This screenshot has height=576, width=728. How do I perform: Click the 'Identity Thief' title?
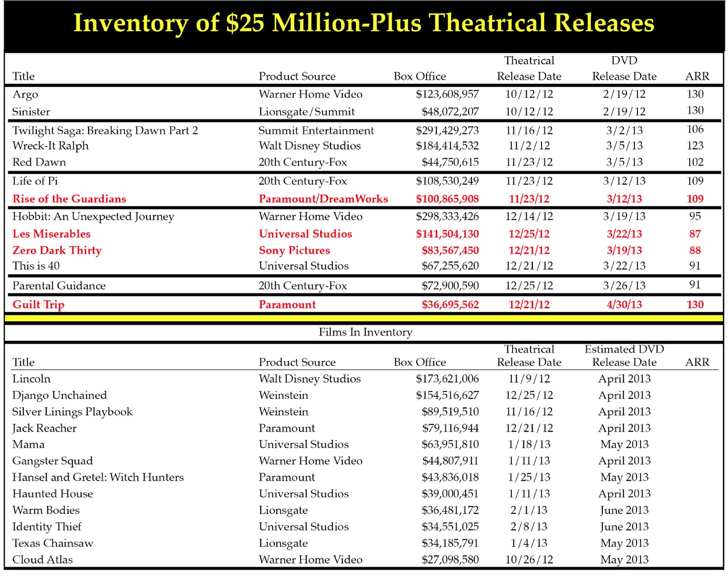[47, 526]
